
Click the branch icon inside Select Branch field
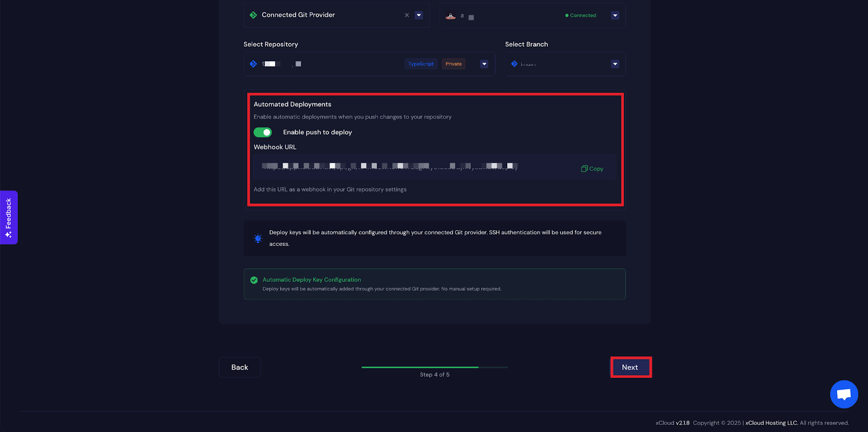pyautogui.click(x=514, y=63)
